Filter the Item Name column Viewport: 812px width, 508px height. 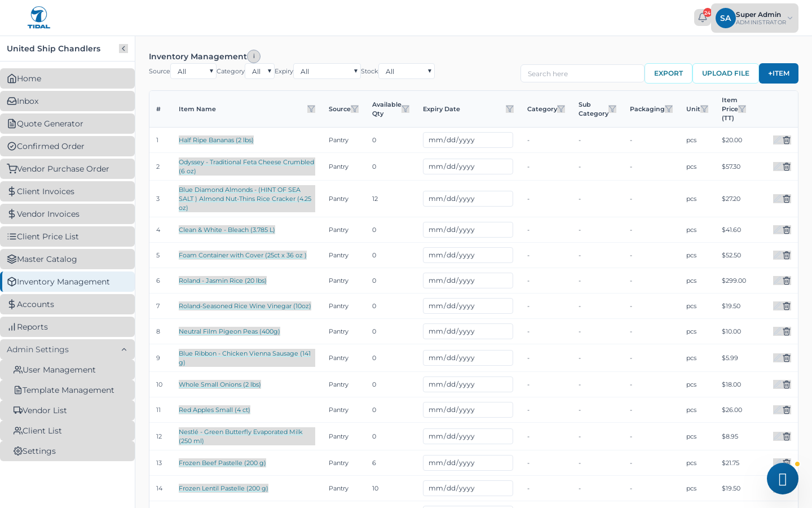point(311,109)
